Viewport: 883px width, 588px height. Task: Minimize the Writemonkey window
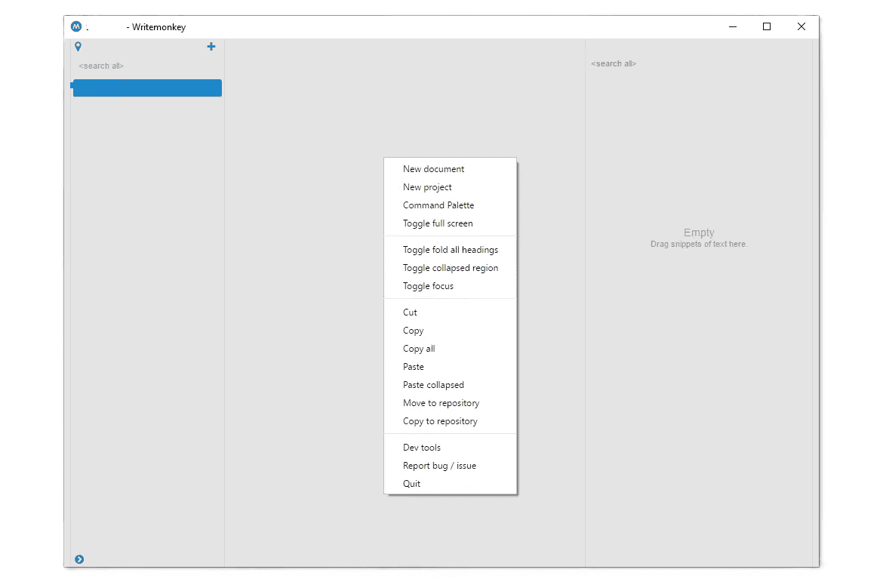click(733, 26)
